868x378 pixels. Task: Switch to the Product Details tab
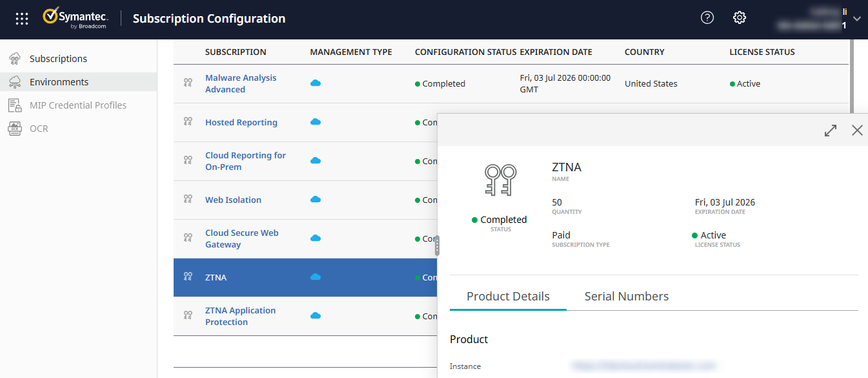point(508,297)
